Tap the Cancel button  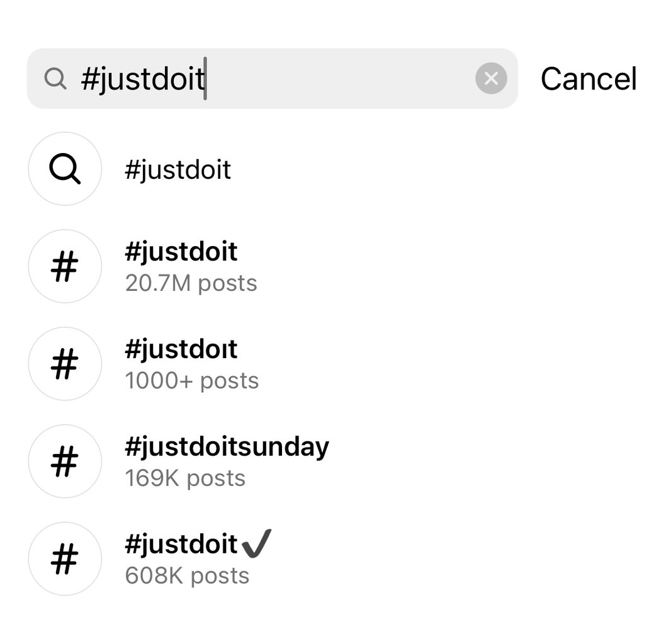click(588, 79)
